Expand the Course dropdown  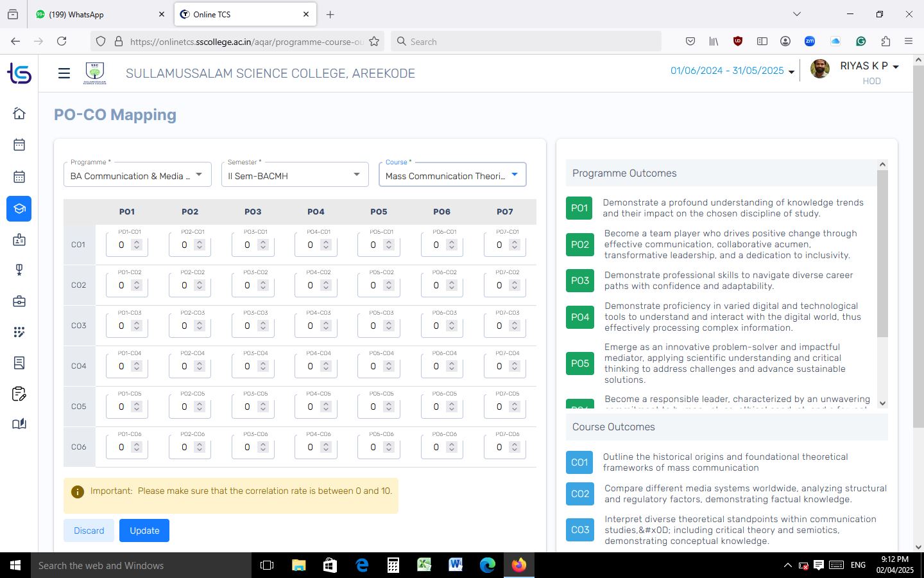pos(452,175)
